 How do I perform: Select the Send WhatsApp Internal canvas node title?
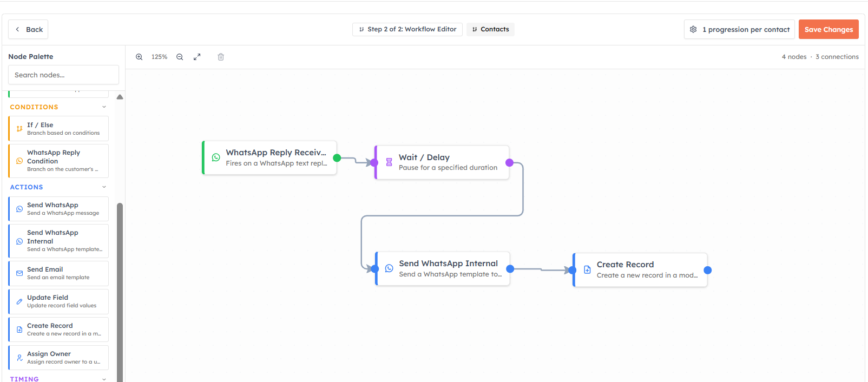[x=449, y=264]
